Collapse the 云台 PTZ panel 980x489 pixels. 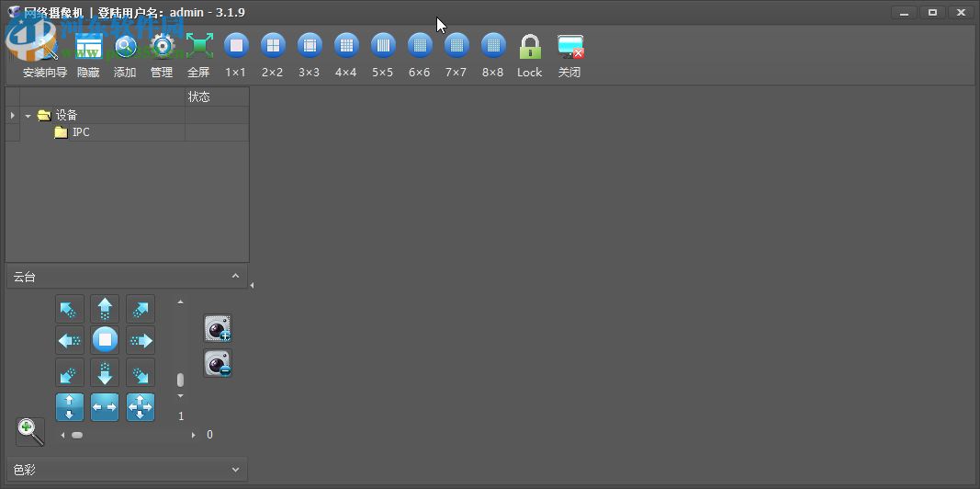[236, 276]
